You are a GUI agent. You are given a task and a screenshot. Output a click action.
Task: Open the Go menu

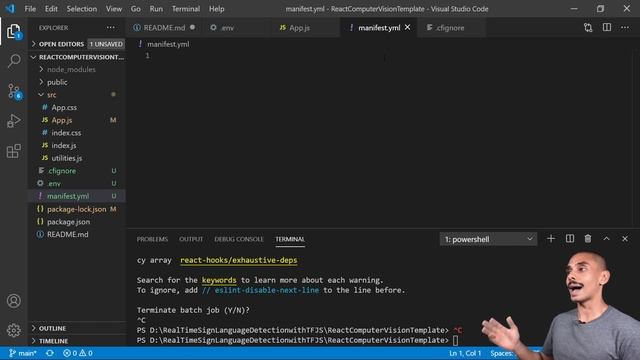tap(136, 9)
